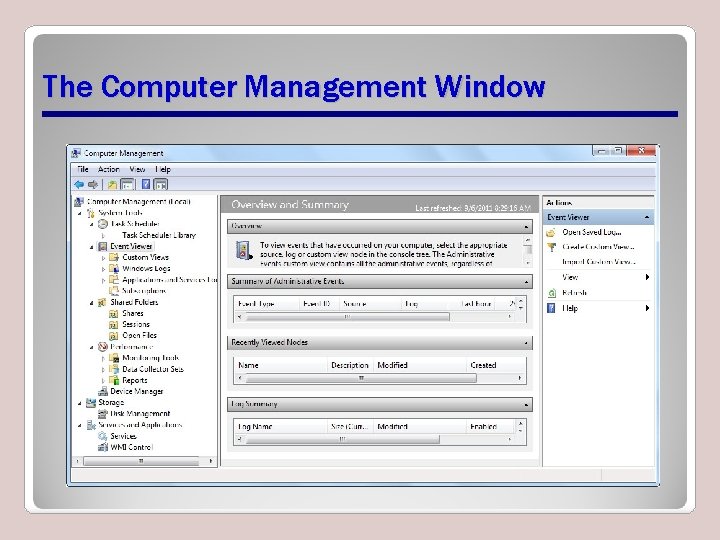The height and width of the screenshot is (540, 720).
Task: Click the Shares folder icon
Action: point(114,314)
